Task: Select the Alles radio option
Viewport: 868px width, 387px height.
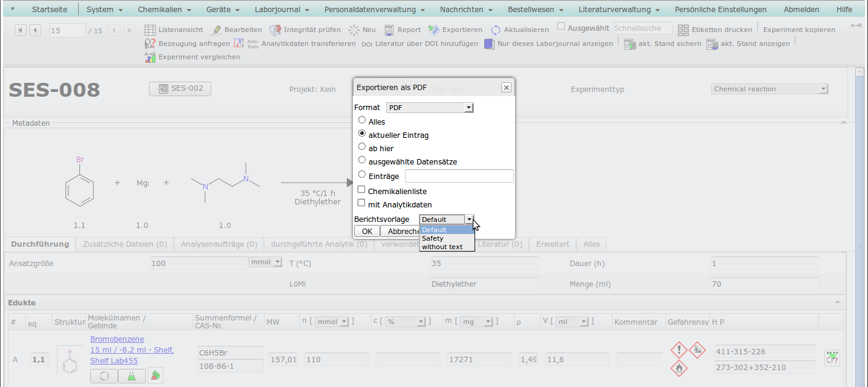Action: click(x=362, y=120)
